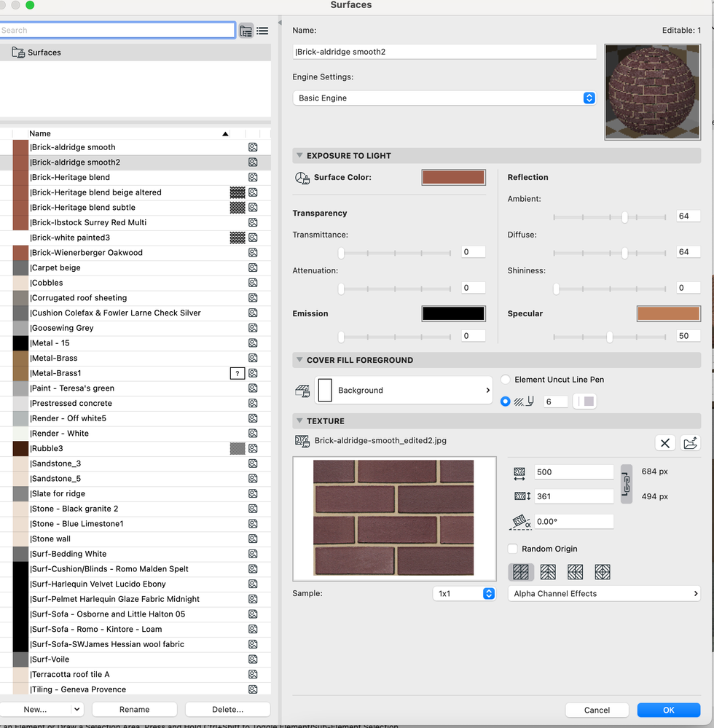The width and height of the screenshot is (714, 728).
Task: Collapse the EXPOSURE TO LIGHT section
Action: (300, 156)
